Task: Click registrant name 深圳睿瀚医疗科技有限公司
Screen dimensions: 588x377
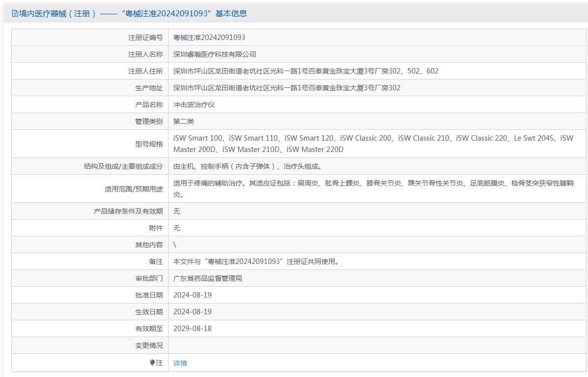Action: coord(214,54)
